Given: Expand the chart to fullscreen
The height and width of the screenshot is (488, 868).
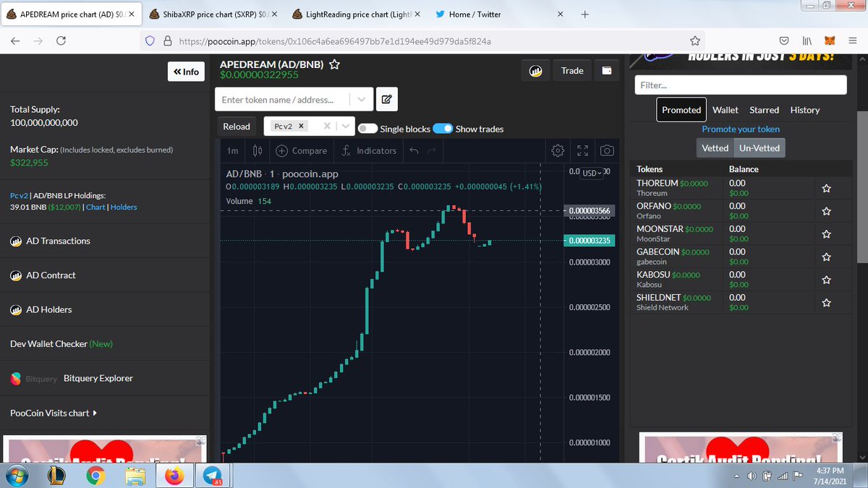Looking at the screenshot, I should (x=583, y=150).
